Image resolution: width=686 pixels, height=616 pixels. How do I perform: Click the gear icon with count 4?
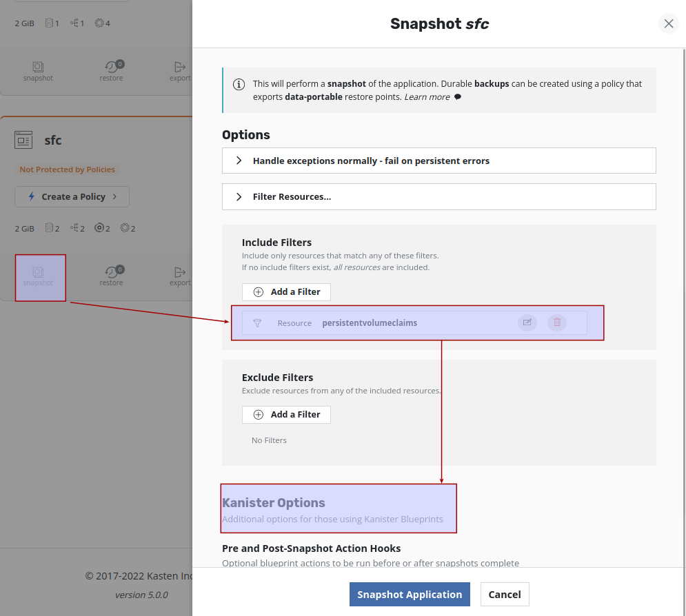(99, 23)
